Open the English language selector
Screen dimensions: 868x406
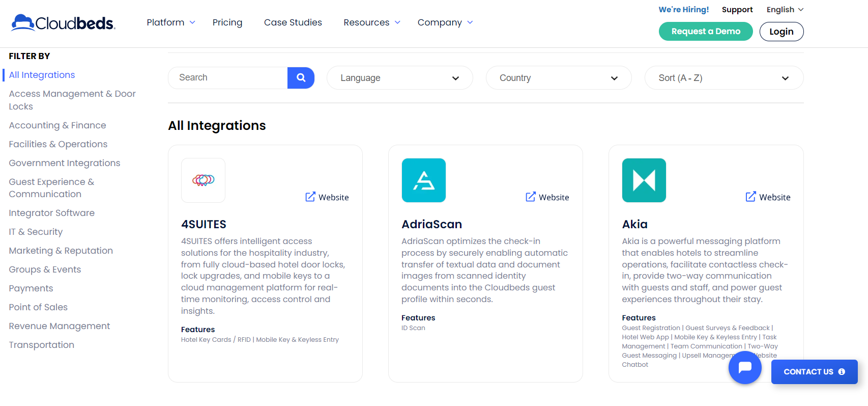point(785,10)
